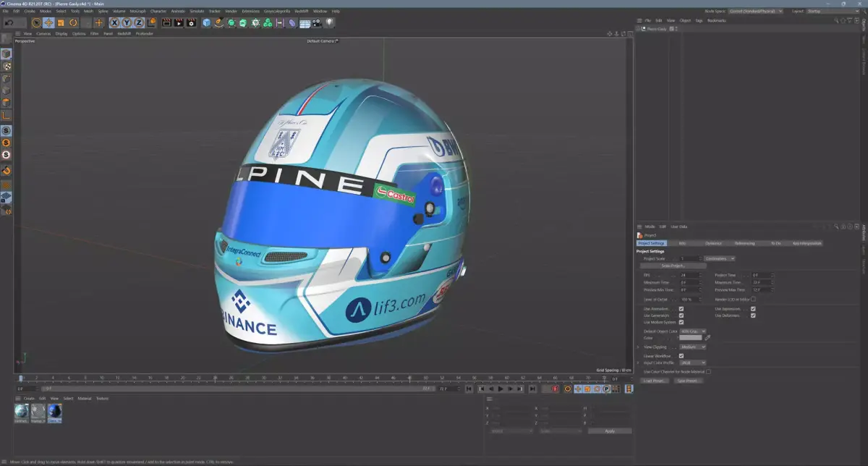Screen dimensions: 868x466
Task: Add a Camera object
Action: click(318, 22)
